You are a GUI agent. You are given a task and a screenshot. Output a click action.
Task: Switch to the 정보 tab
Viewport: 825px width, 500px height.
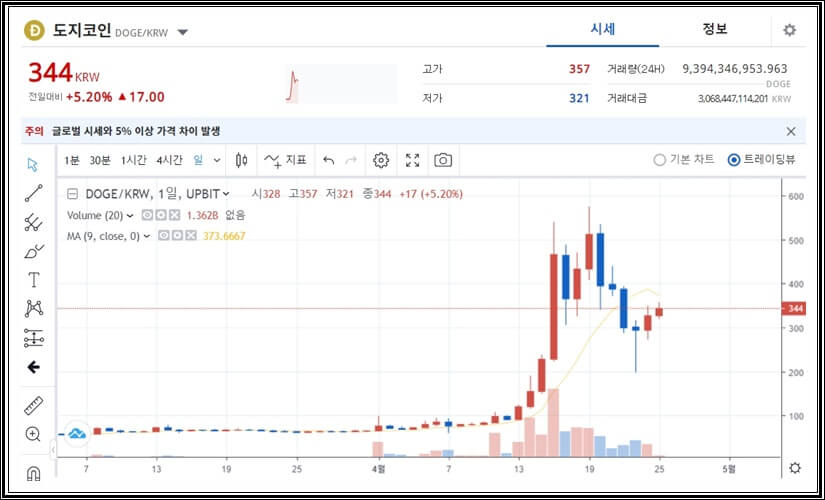(x=715, y=29)
